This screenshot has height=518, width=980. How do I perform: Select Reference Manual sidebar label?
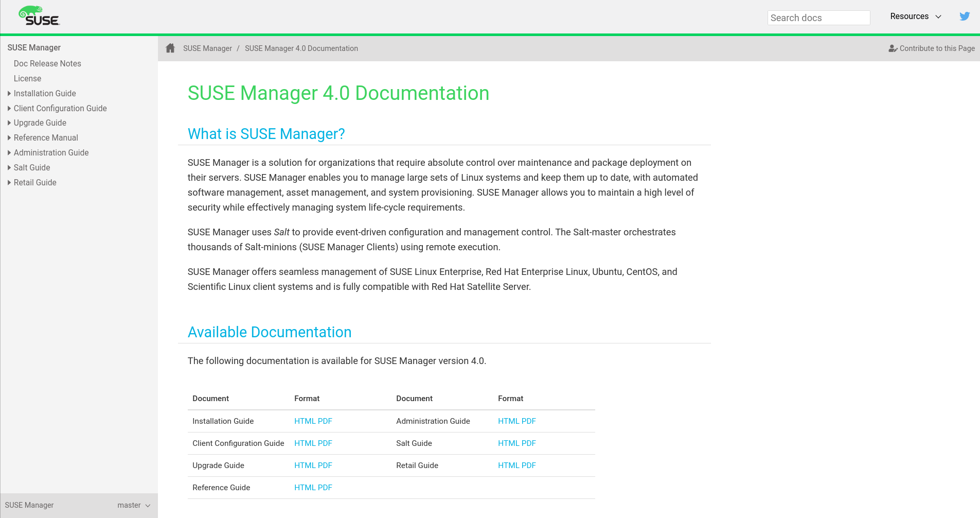point(46,137)
